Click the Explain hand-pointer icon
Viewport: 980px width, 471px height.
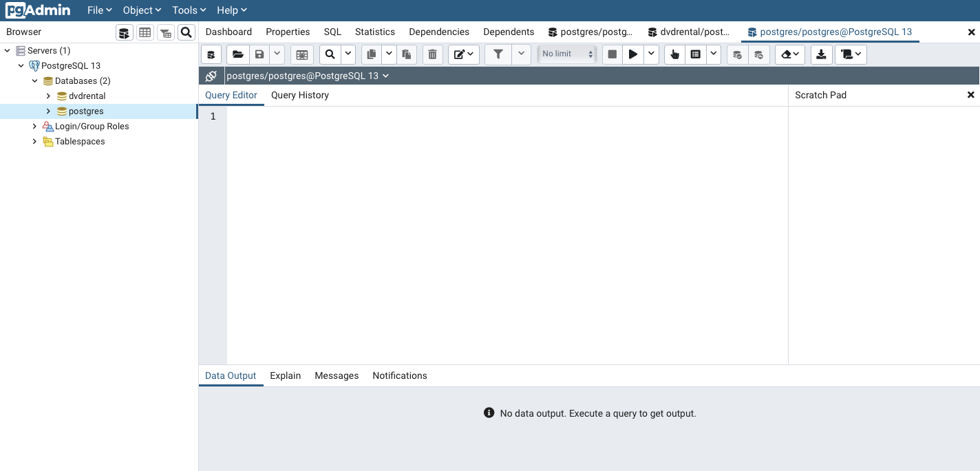tap(675, 54)
